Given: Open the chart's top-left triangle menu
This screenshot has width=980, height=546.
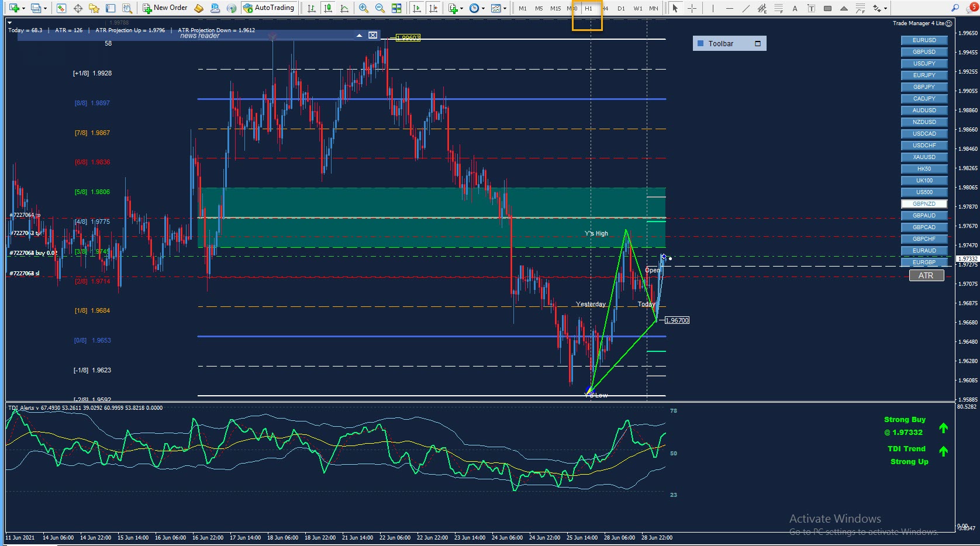Looking at the screenshot, I should pos(9,22).
